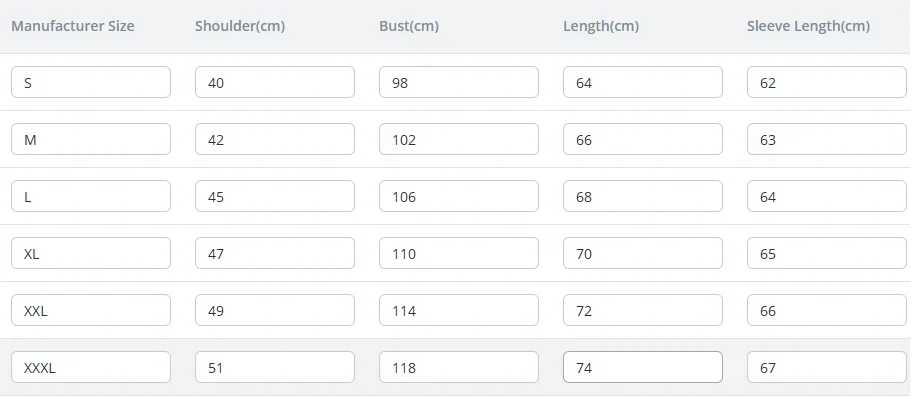Select the length field showing 74
The height and width of the screenshot is (398, 913).
point(643,367)
